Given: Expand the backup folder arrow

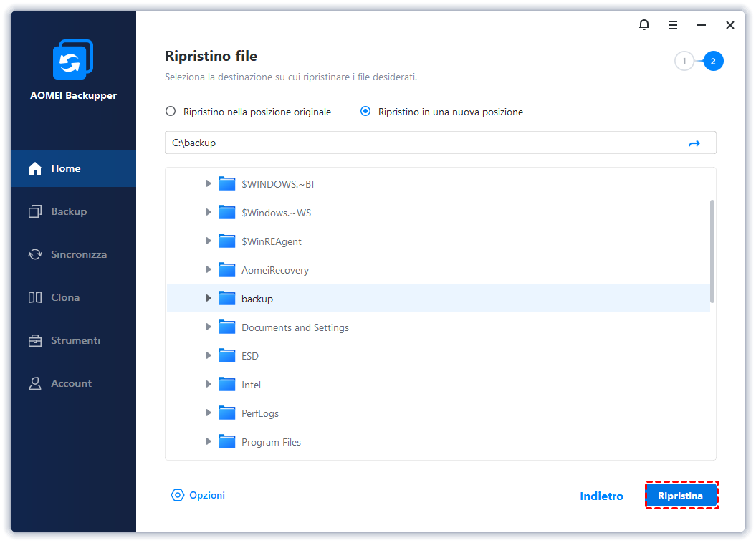Looking at the screenshot, I should pyautogui.click(x=209, y=298).
